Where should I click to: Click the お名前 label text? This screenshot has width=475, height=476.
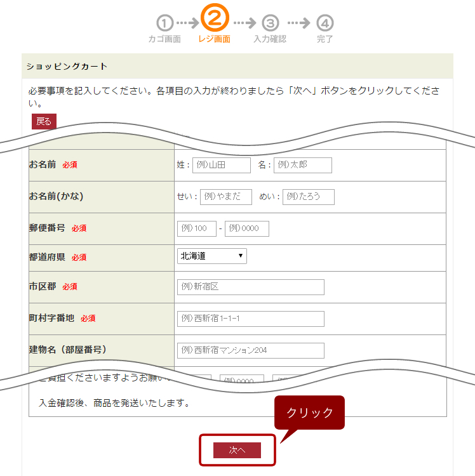43,164
